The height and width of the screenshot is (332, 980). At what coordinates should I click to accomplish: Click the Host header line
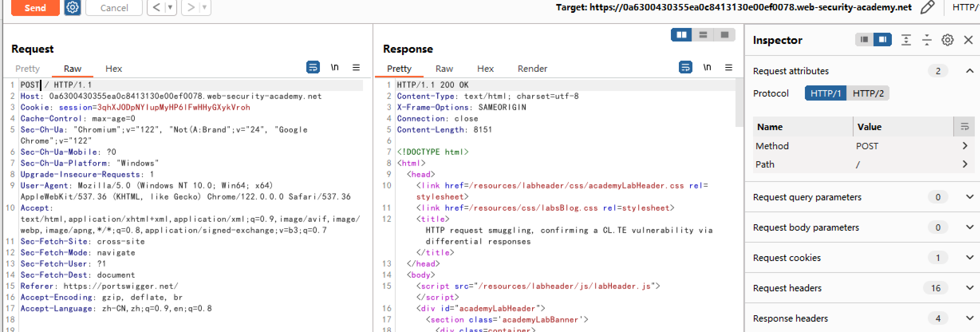[x=171, y=96]
